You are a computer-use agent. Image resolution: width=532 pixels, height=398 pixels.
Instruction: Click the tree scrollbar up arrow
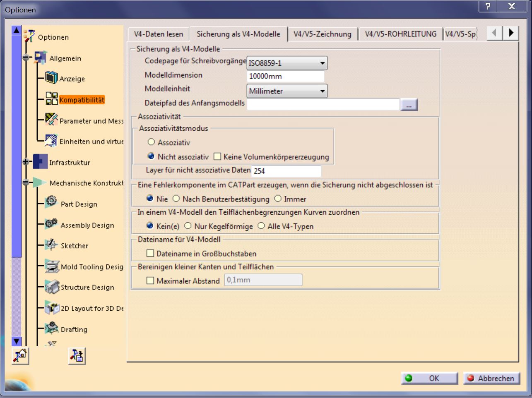(17, 30)
